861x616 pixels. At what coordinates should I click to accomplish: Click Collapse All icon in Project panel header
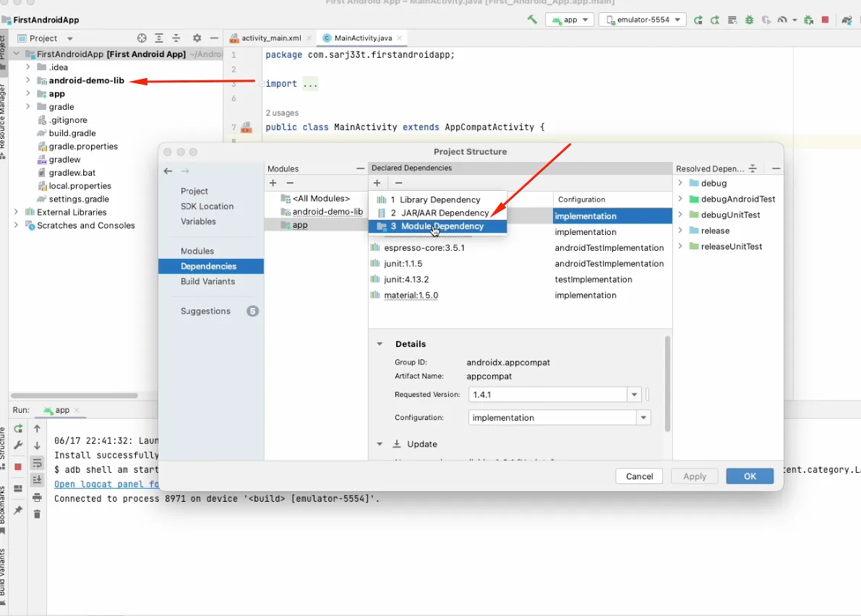(176, 38)
